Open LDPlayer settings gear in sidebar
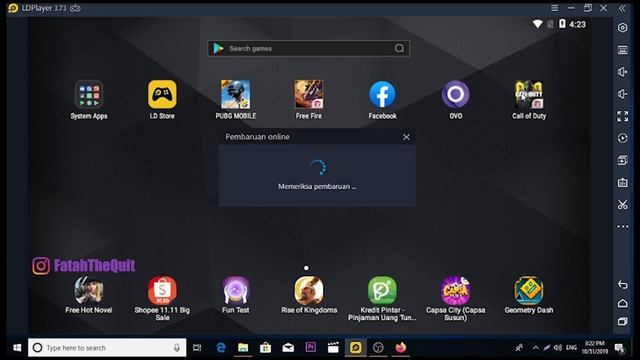640x360 pixels. [x=622, y=28]
